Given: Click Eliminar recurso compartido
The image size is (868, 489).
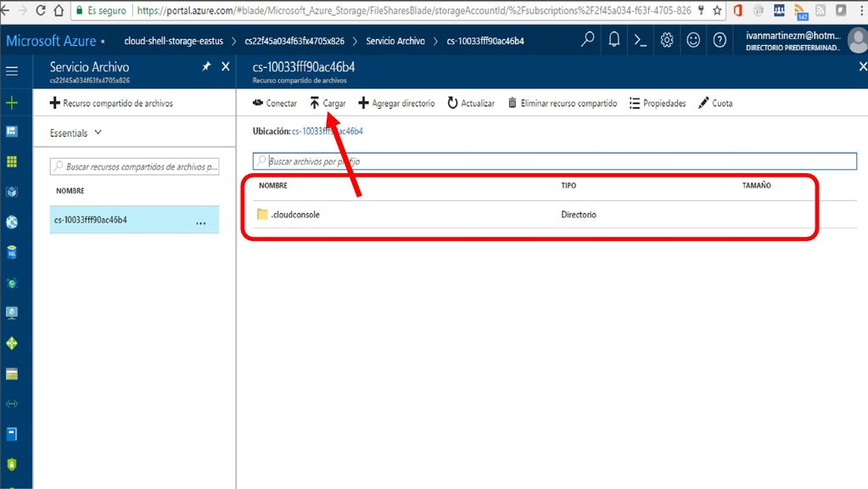Looking at the screenshot, I should [563, 103].
